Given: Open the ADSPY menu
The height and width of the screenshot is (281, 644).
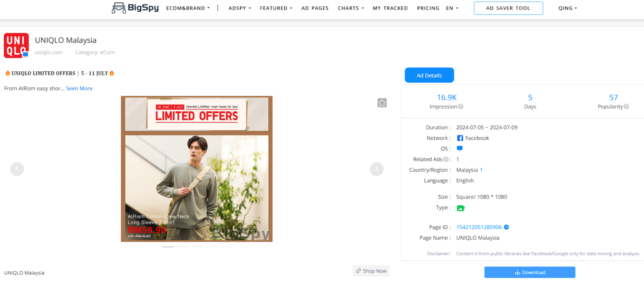Looking at the screenshot, I should click(x=239, y=8).
